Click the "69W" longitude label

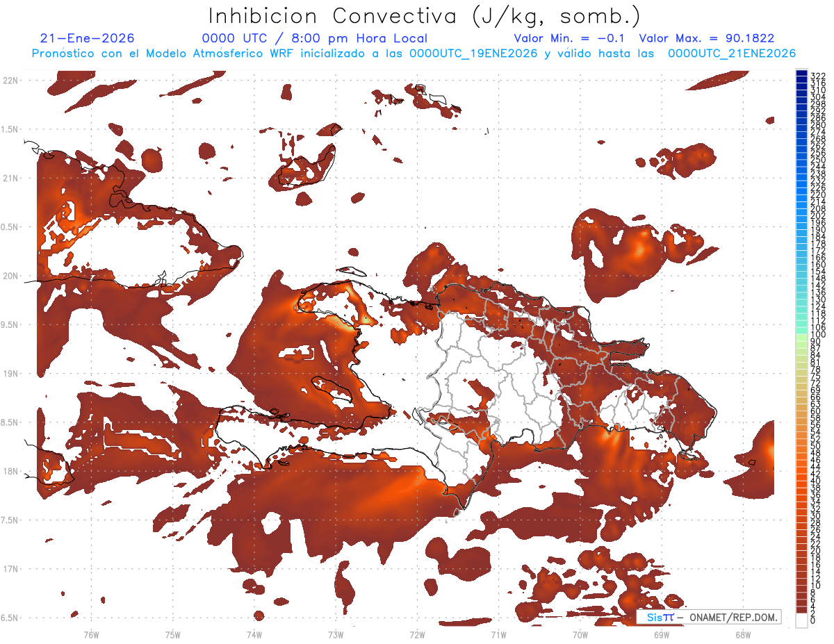pyautogui.click(x=661, y=634)
